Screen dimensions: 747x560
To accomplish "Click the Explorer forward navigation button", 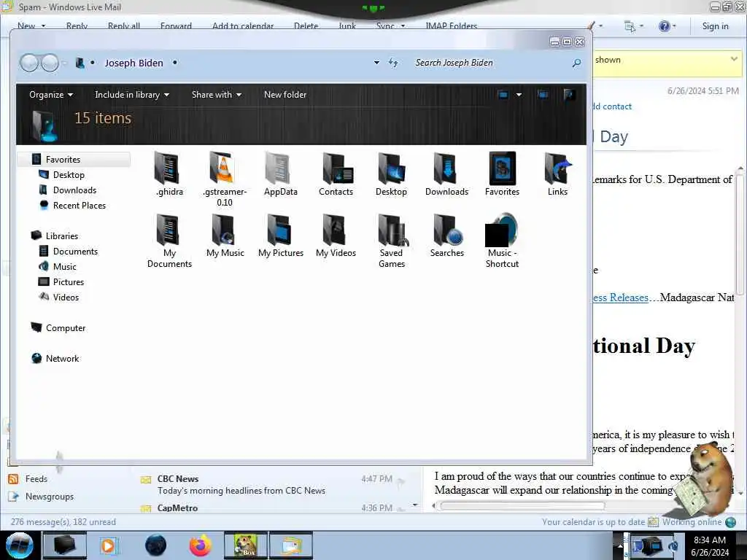I will point(50,63).
